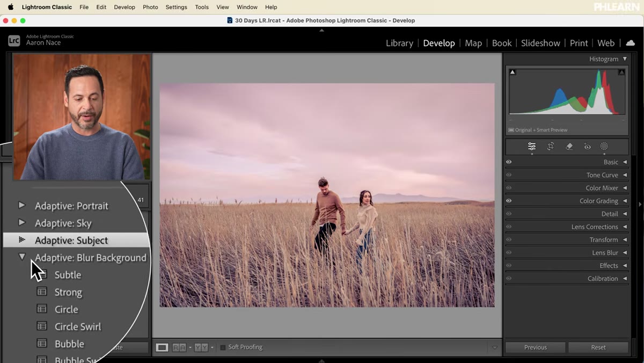Toggle the Lens Corrections eye switch

tap(509, 227)
